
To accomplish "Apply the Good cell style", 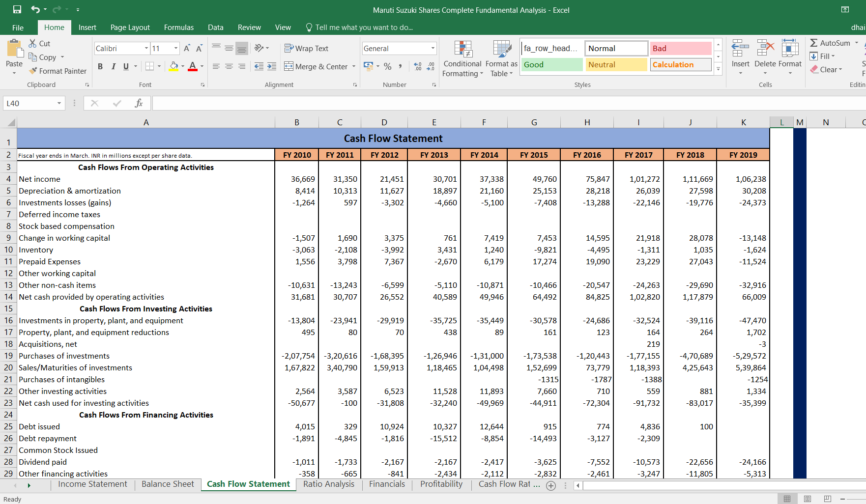I will tap(551, 64).
